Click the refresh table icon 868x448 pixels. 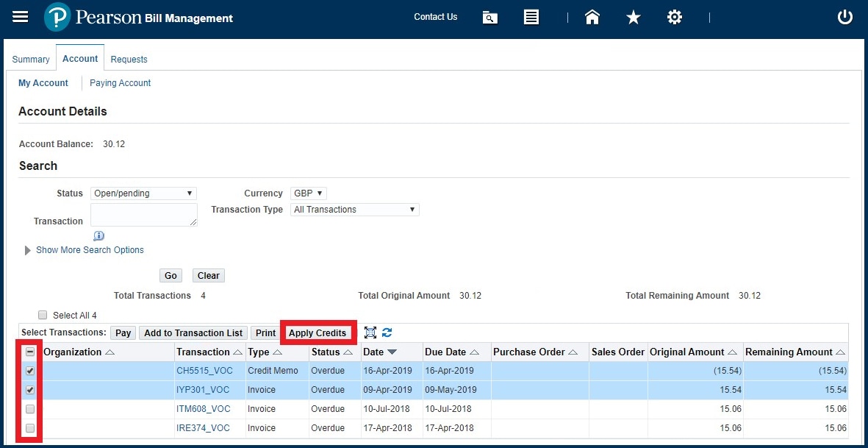point(387,333)
